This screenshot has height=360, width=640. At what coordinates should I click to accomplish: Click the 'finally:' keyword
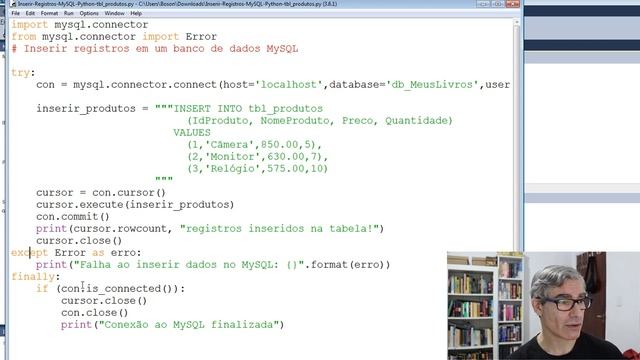pyautogui.click(x=36, y=277)
